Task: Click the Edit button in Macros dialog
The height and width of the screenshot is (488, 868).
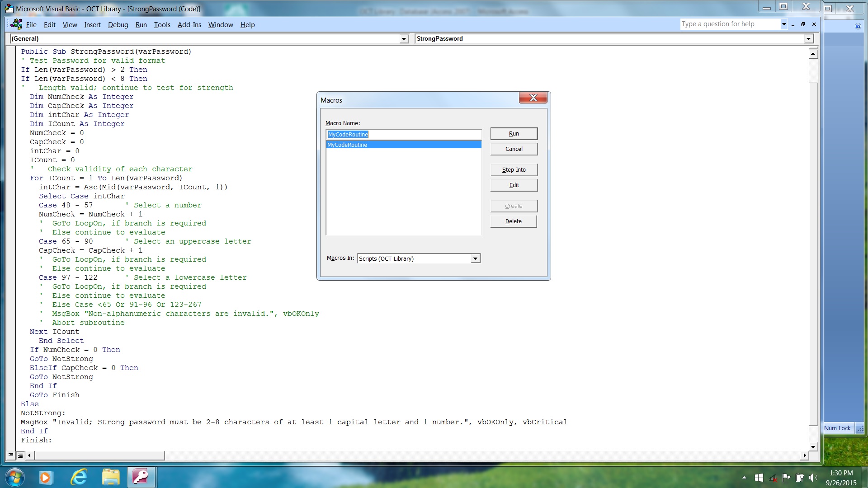Action: click(x=514, y=185)
